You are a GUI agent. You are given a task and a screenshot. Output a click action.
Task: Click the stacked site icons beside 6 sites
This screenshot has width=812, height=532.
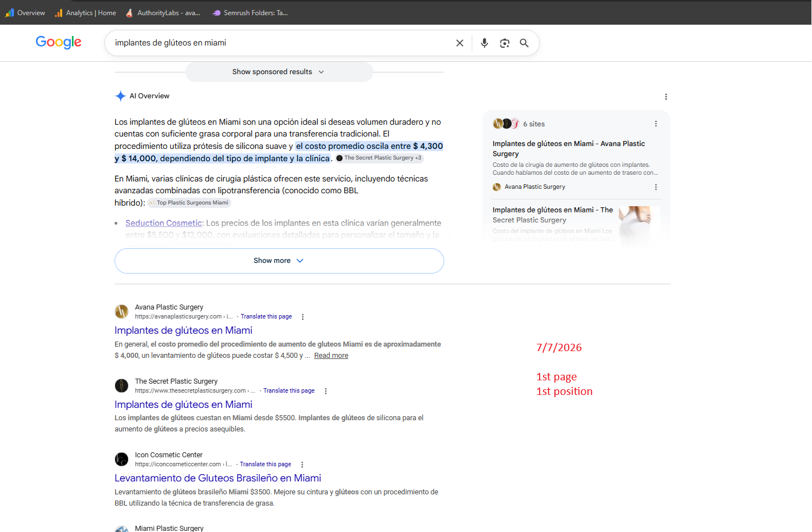tap(506, 124)
